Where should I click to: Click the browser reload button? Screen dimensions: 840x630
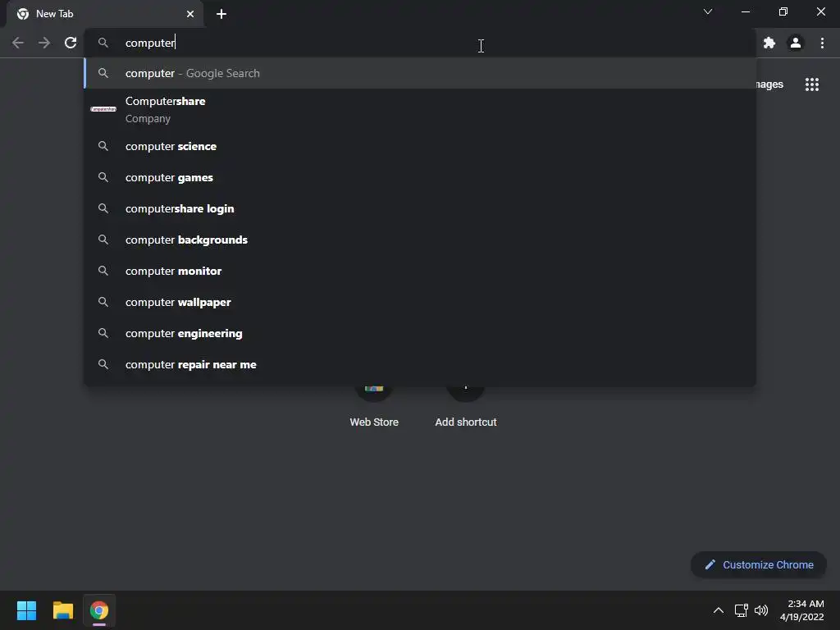pos(71,43)
